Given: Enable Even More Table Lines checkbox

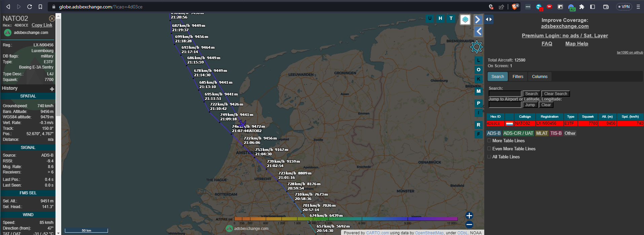Looking at the screenshot, I should click(x=489, y=149).
